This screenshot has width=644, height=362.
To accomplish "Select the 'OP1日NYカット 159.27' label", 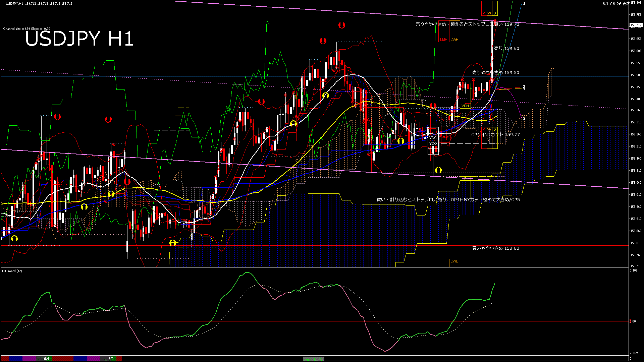I will point(495,135).
